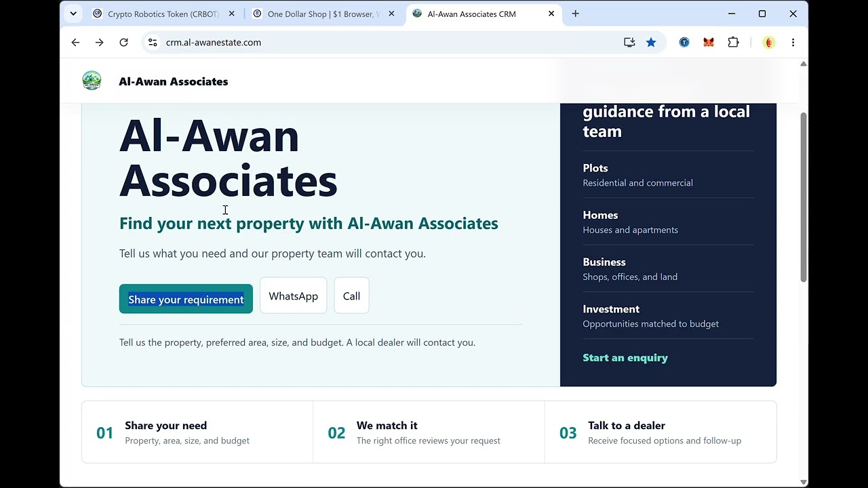This screenshot has height=488, width=868.
Task: Close the One Dollar Shop tab
Action: (391, 14)
